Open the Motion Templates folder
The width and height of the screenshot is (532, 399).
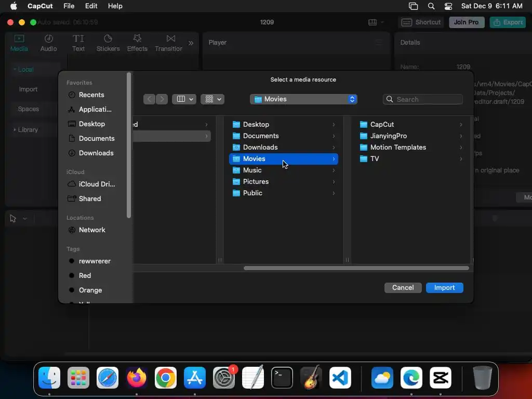tap(411, 148)
